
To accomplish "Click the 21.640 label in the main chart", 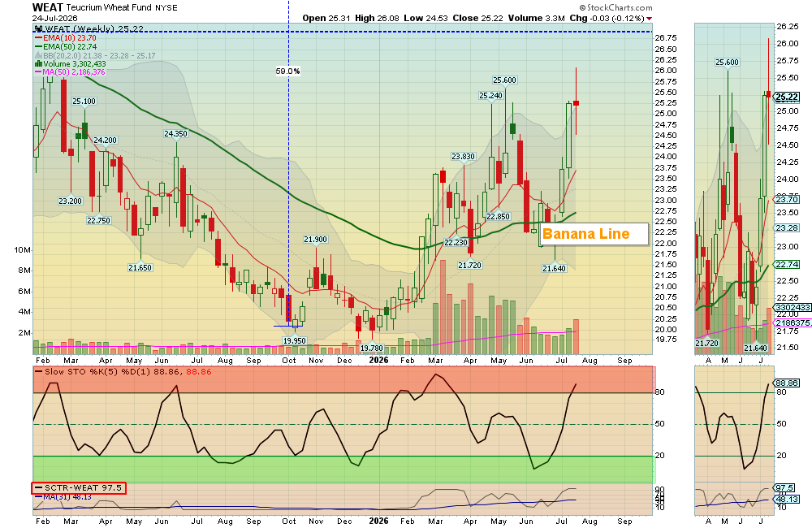I will [554, 268].
